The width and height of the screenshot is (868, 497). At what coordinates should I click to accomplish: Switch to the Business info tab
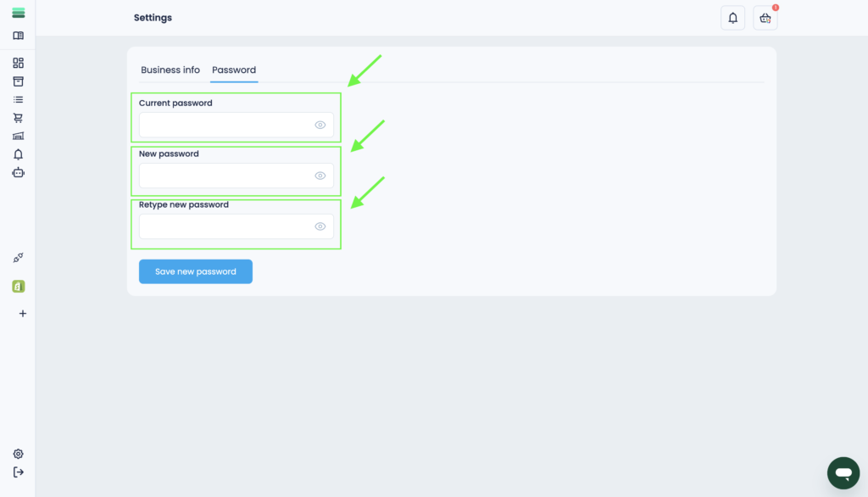tap(170, 70)
